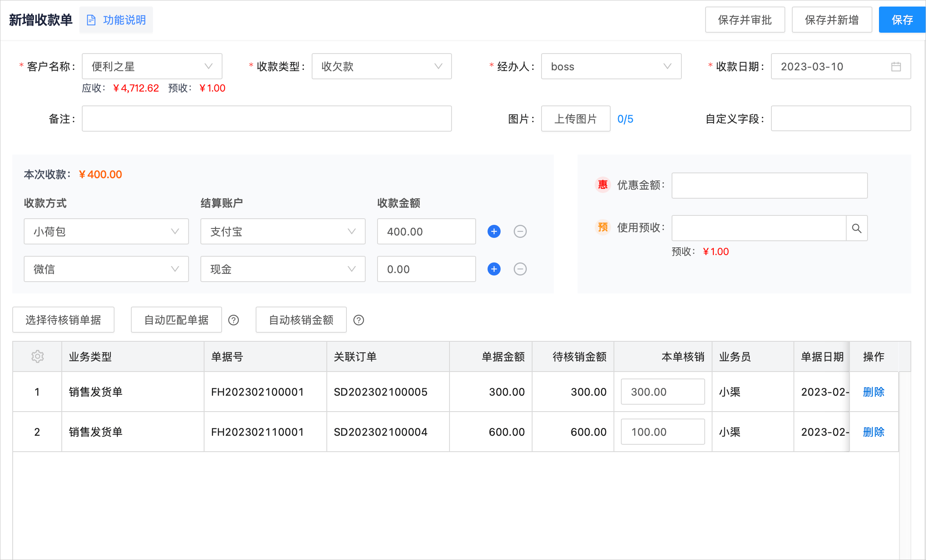Click the vertical table scrollbar
Screen dimensions: 926x560
pyautogui.click(x=905, y=465)
